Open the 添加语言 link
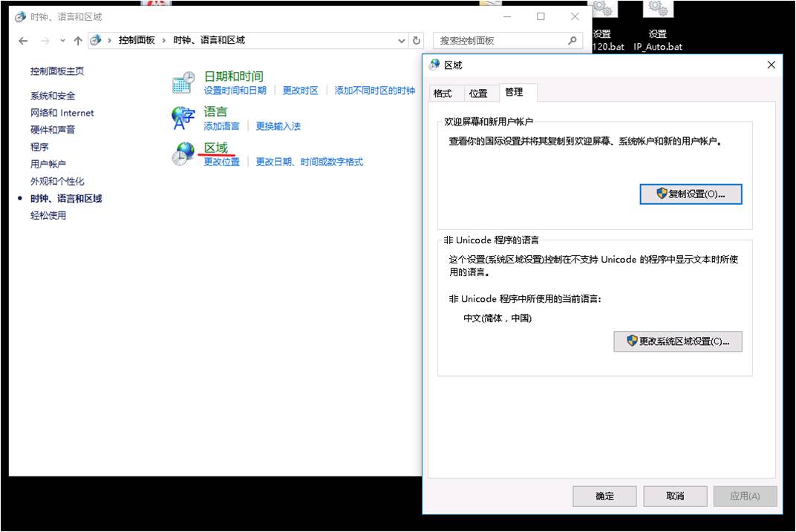This screenshot has width=796, height=532. (222, 126)
